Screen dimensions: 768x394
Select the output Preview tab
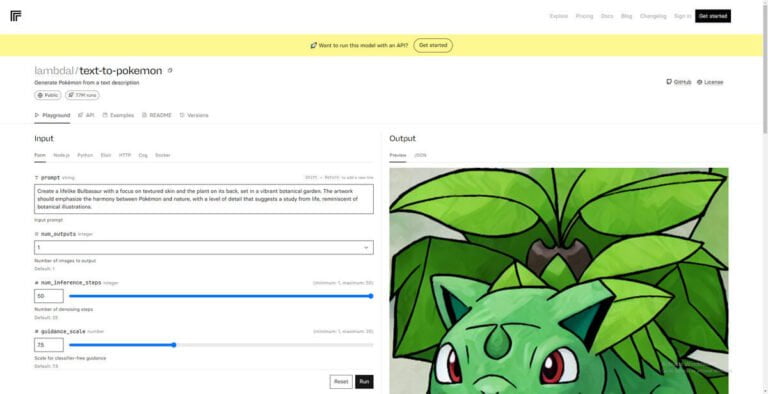click(x=398, y=155)
